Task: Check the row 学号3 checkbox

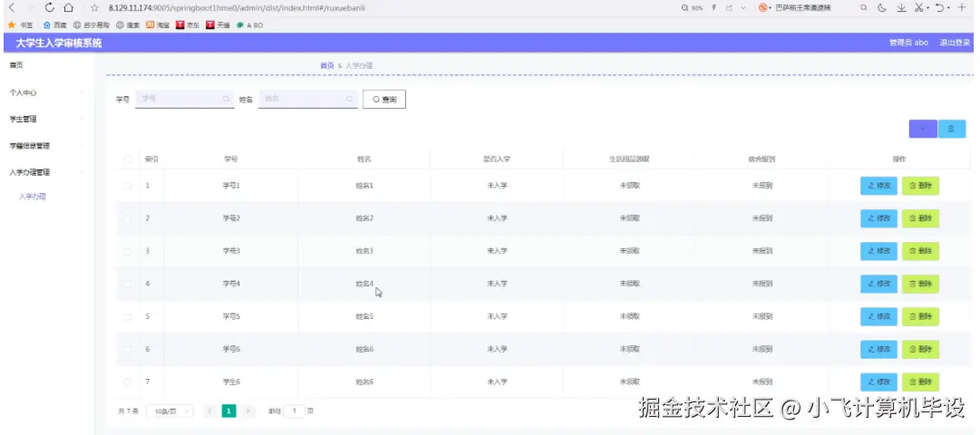Action: (x=128, y=251)
